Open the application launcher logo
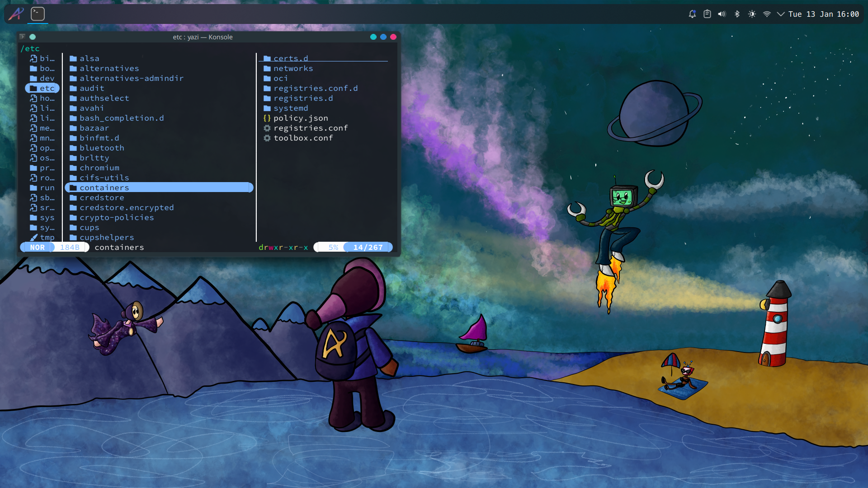This screenshot has height=488, width=868. pos(16,14)
